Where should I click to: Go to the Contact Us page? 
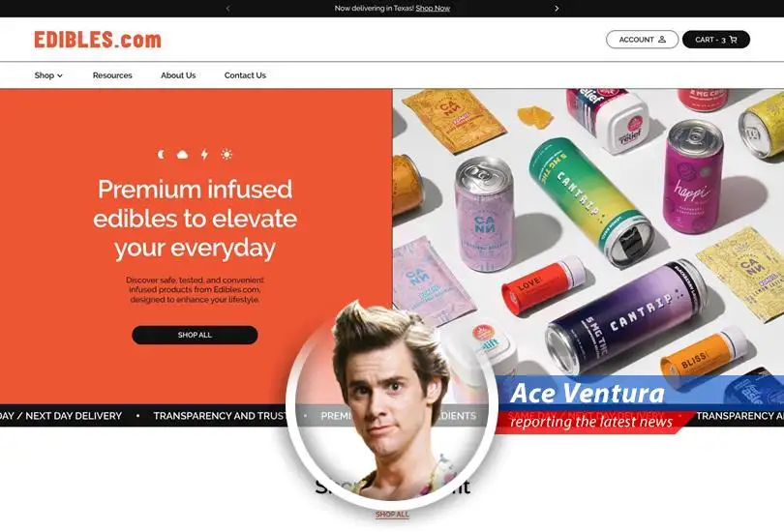(x=245, y=75)
